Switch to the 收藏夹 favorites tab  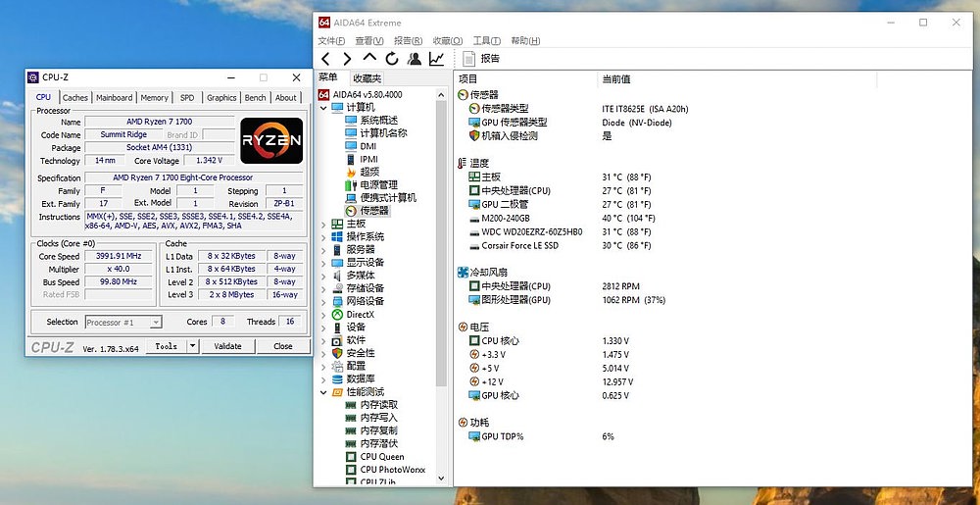click(367, 78)
